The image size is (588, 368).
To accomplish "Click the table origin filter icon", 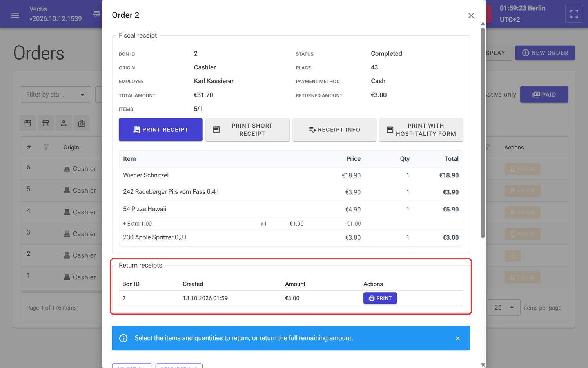I will (46, 123).
